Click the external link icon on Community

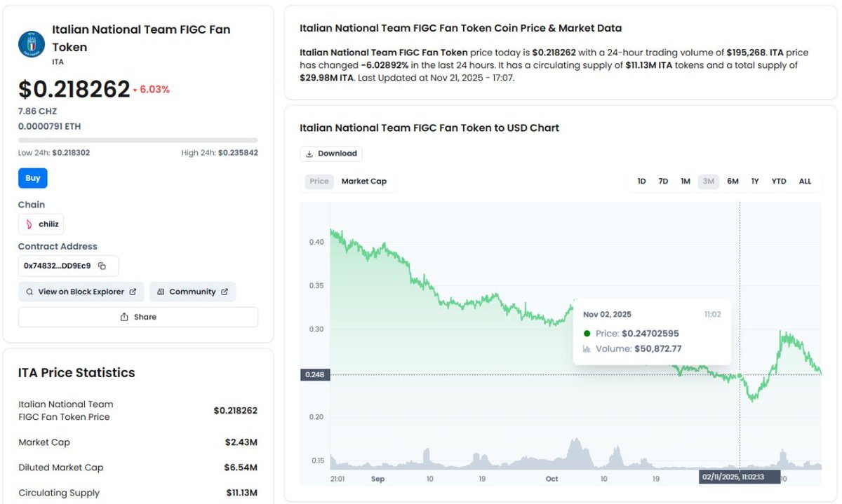point(225,292)
